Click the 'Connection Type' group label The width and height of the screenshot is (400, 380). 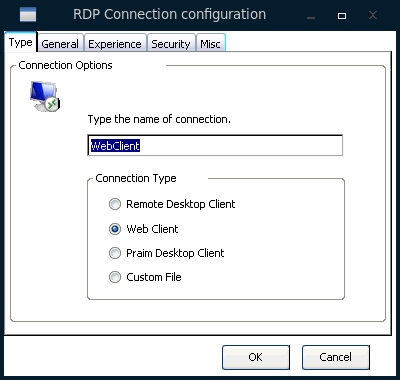[136, 178]
